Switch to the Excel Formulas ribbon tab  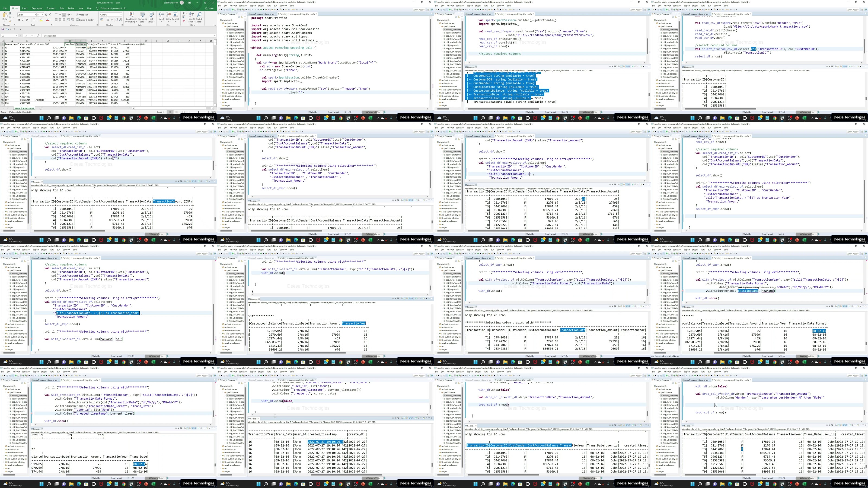[x=51, y=8]
